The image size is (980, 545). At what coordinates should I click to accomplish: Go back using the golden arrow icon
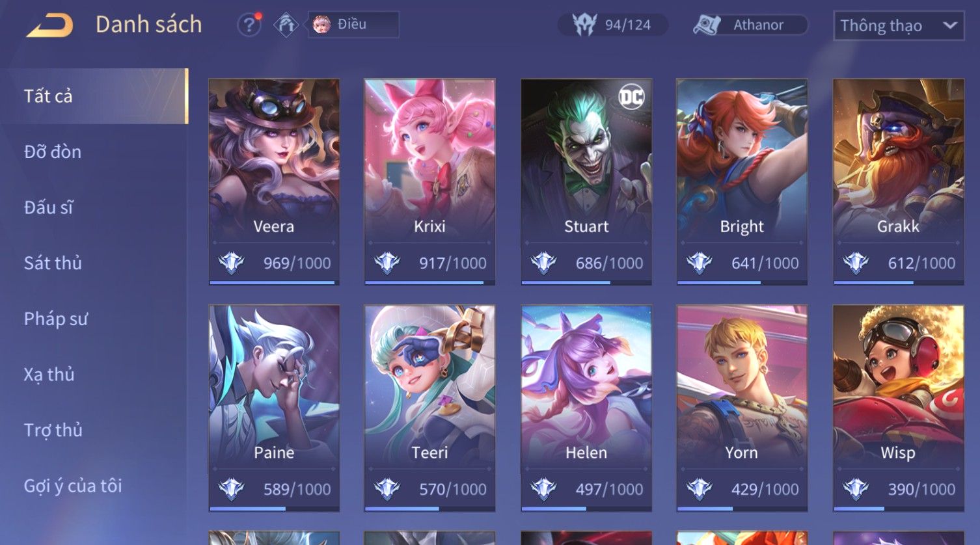point(49,25)
